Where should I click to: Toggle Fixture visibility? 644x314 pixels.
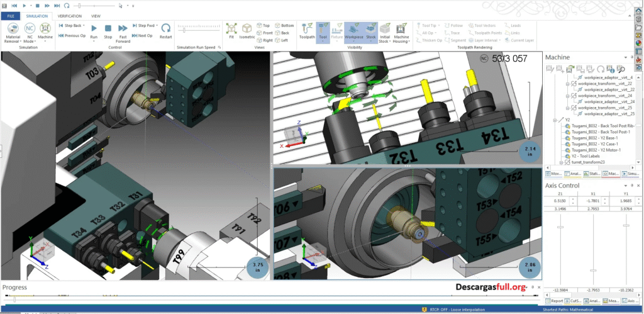click(x=337, y=32)
